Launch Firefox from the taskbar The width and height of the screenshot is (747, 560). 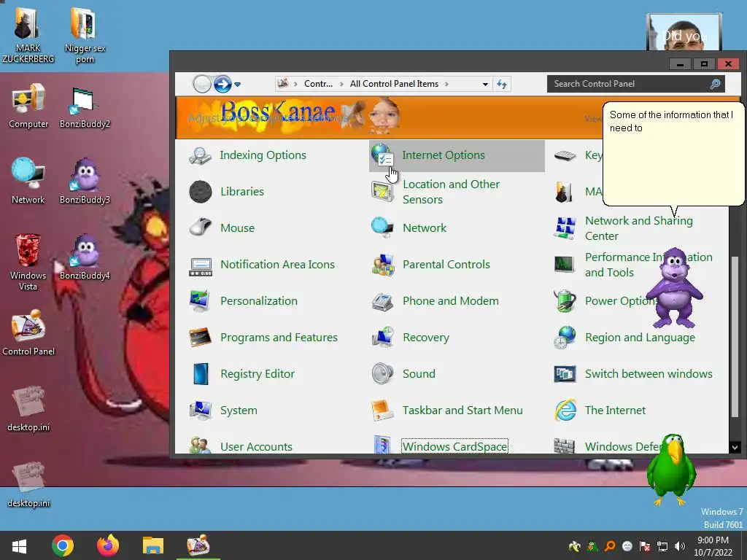108,545
